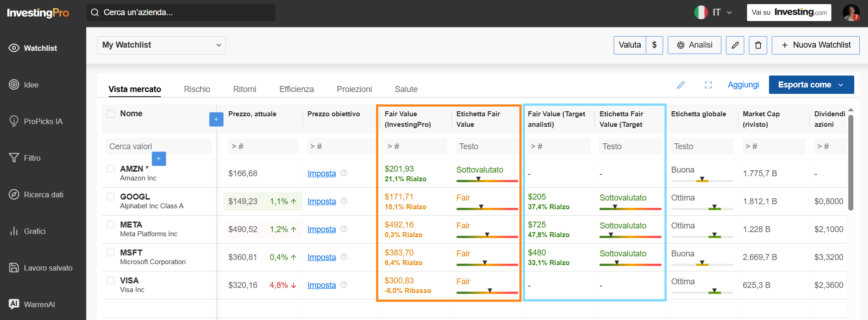868x320 pixels.
Task: Click the Aggiungi link
Action: pos(743,85)
